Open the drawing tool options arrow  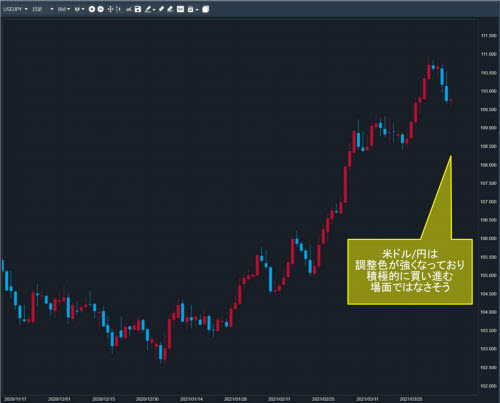(x=154, y=10)
